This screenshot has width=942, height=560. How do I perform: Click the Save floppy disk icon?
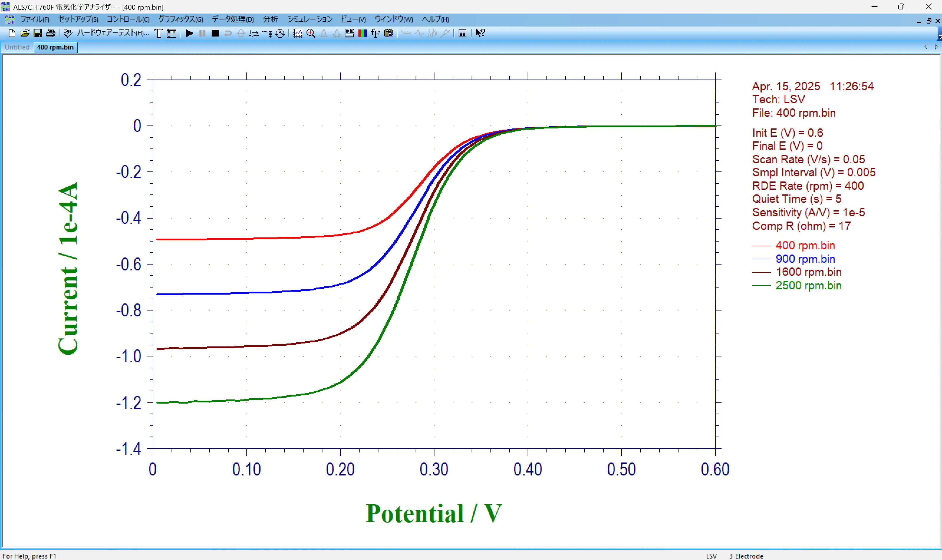pyautogui.click(x=37, y=33)
